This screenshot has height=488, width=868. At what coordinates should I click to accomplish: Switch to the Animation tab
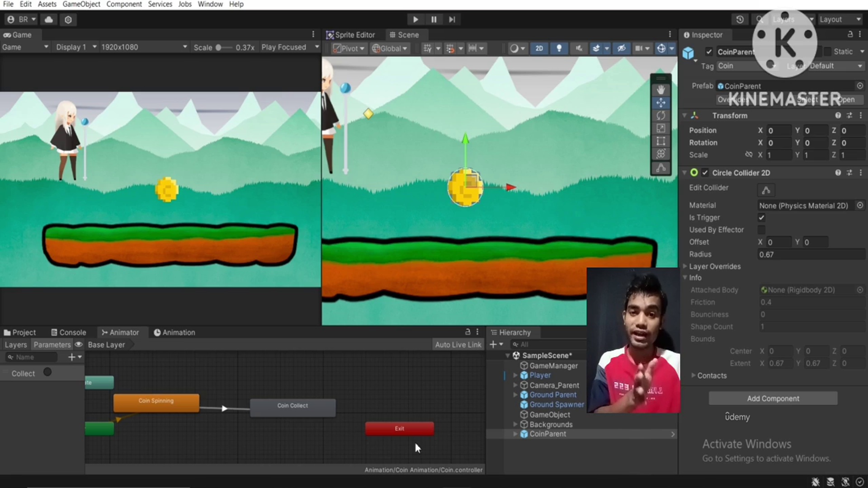pyautogui.click(x=175, y=332)
